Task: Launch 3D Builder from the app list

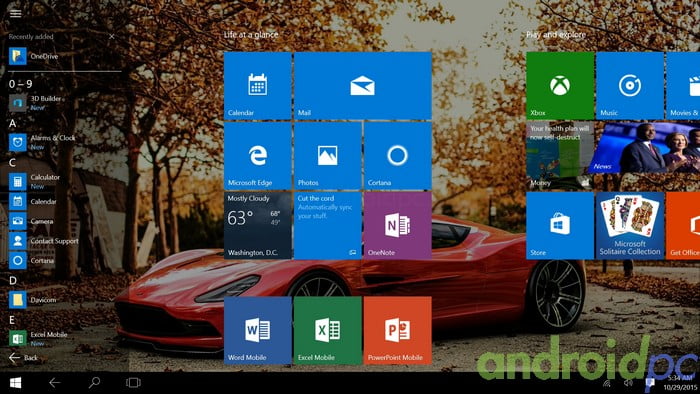Action: (65, 103)
